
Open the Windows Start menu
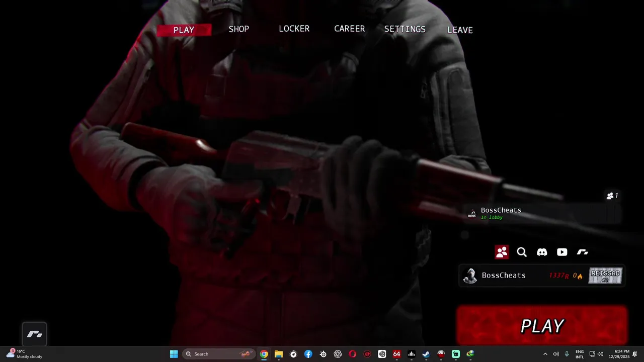coord(174,354)
